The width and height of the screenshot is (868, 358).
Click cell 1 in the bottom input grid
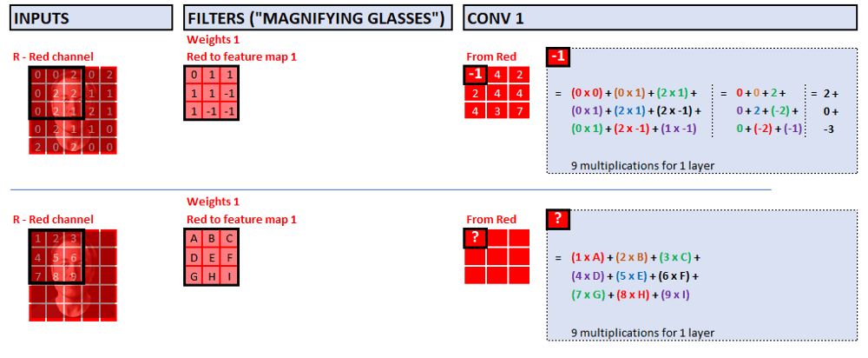39,239
